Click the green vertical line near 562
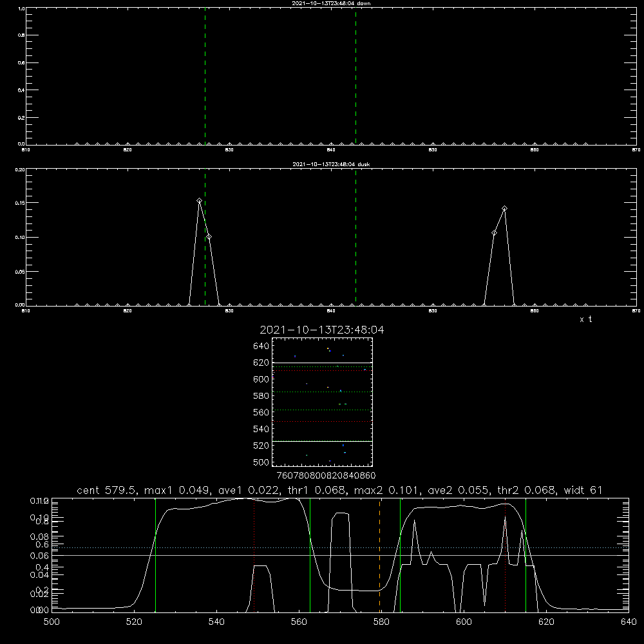This screenshot has height=644, width=644. 310,555
